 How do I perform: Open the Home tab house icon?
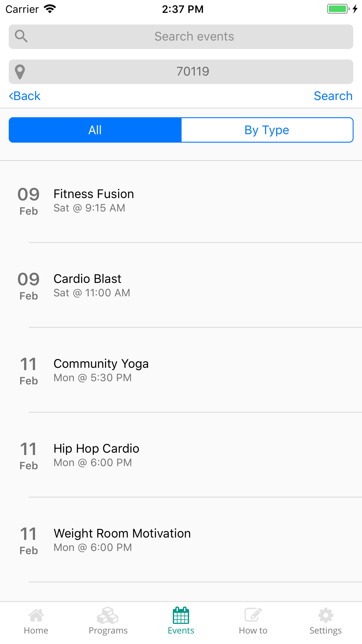click(x=36, y=615)
